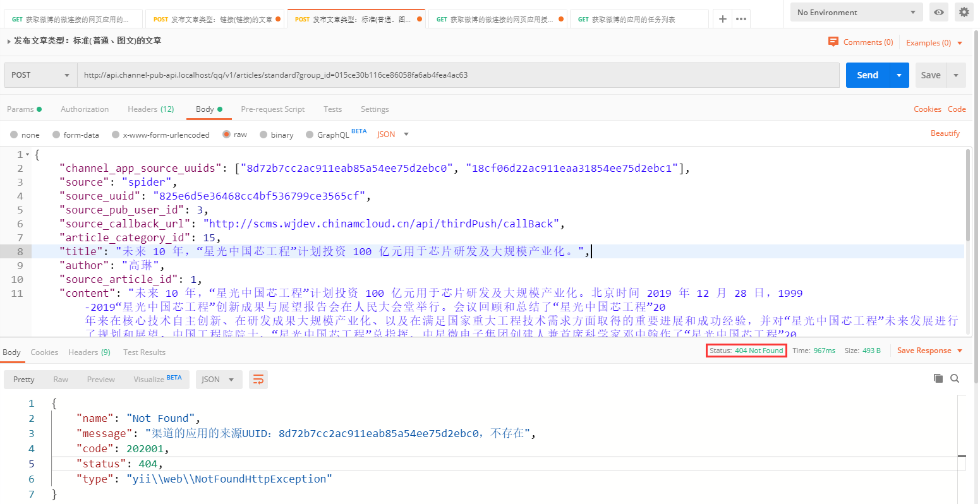Click the blue Send button
The width and height of the screenshot is (980, 504).
867,75
